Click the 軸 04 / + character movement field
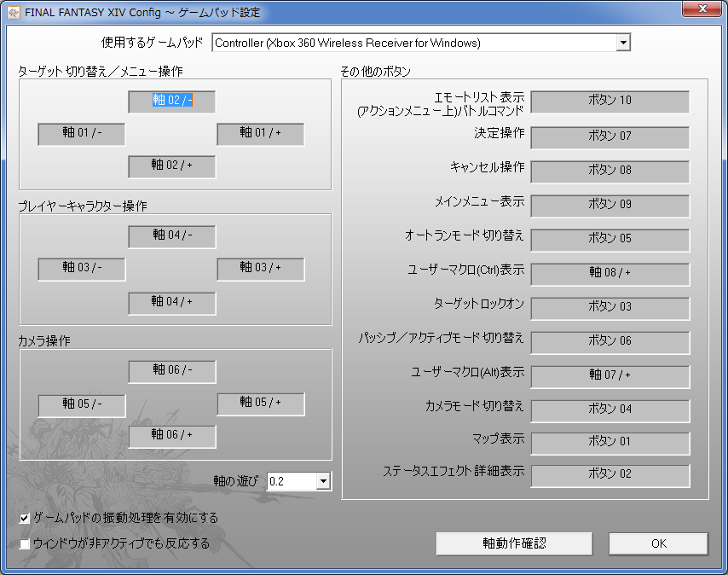 [172, 304]
